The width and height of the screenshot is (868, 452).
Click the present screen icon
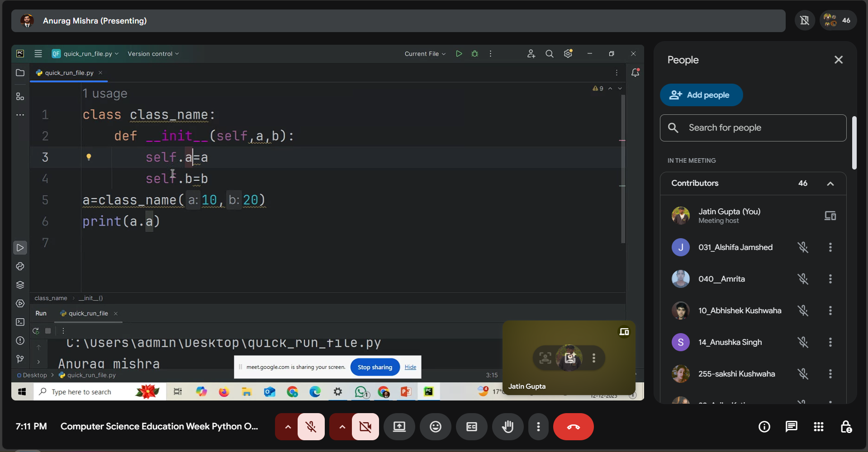pos(399,427)
